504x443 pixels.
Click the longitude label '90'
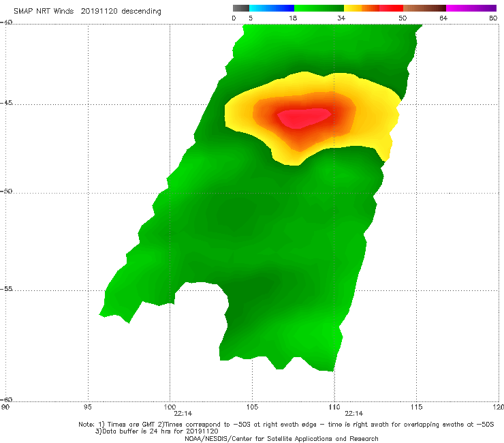click(5, 408)
